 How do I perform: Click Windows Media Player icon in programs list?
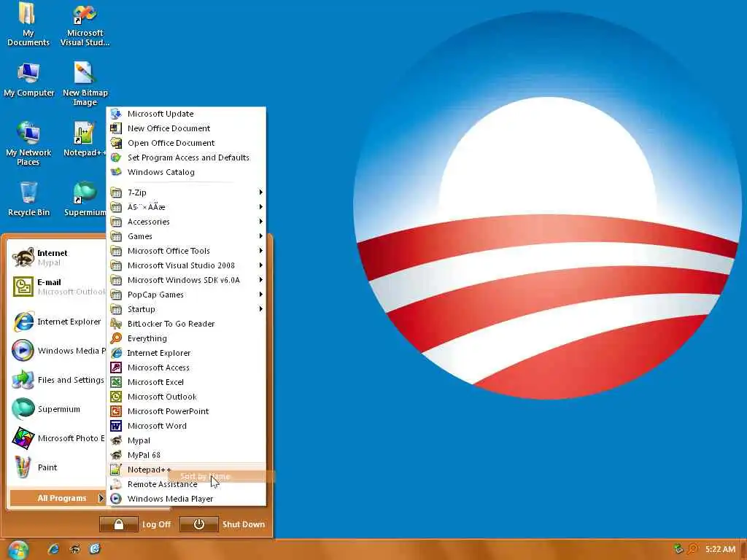[116, 499]
